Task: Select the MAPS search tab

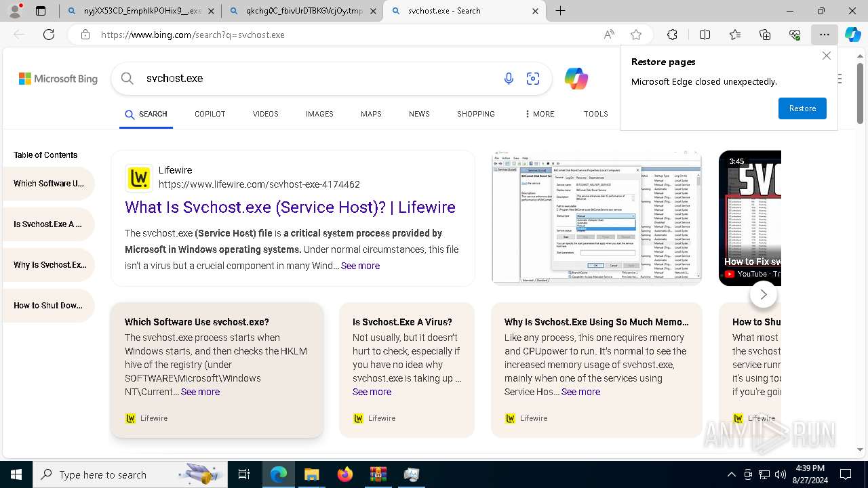Action: point(371,114)
